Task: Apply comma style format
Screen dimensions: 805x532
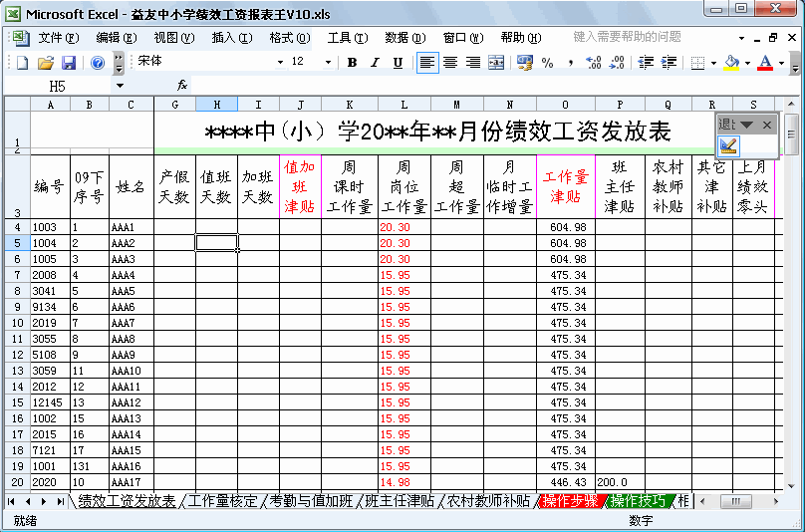Action: point(571,63)
